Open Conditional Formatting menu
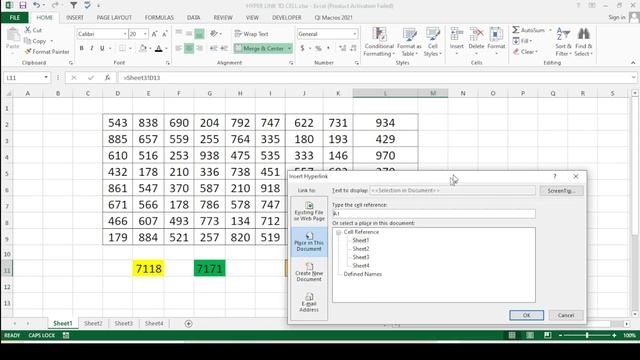The height and width of the screenshot is (360, 640). pyautogui.click(x=379, y=42)
